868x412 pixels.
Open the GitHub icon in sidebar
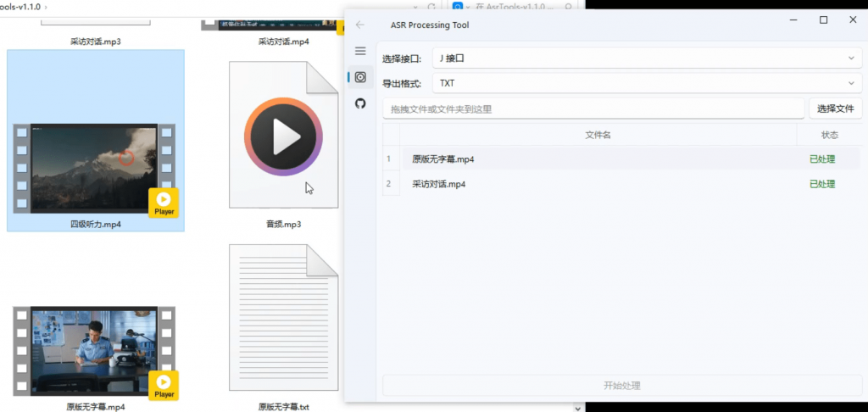pyautogui.click(x=360, y=103)
